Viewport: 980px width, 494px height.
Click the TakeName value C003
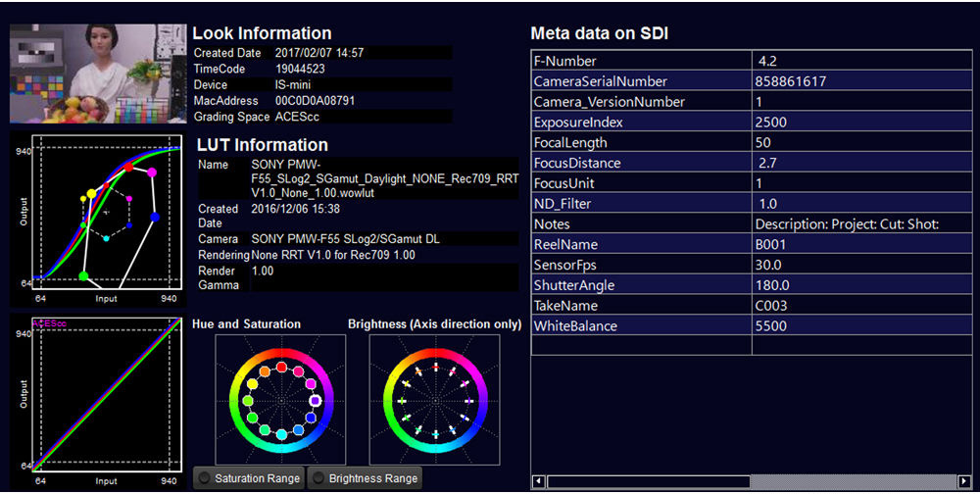pyautogui.click(x=770, y=306)
